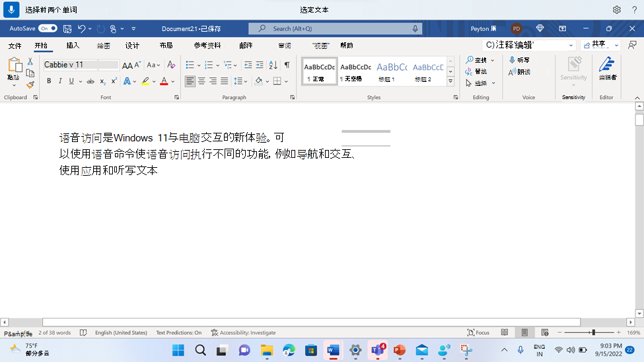
Task: Click the voice access microphone button
Action: (11, 9)
